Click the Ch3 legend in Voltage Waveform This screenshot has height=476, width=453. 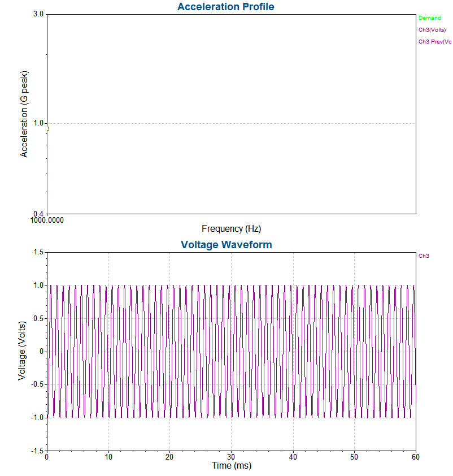[x=424, y=256]
